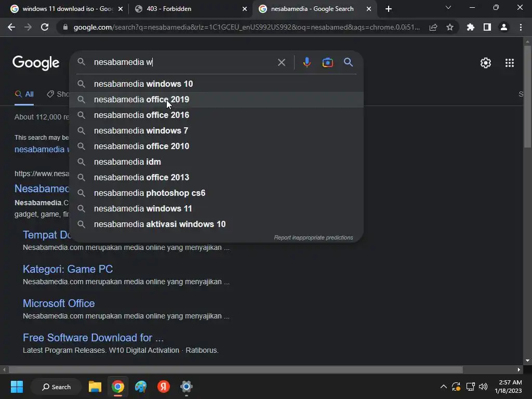Open the tab search dropdown arrow
This screenshot has height=399, width=532.
click(x=448, y=7)
